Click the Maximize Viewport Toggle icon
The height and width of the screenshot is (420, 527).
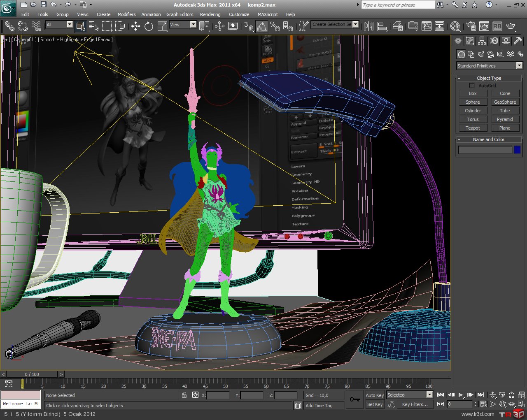pos(521,404)
